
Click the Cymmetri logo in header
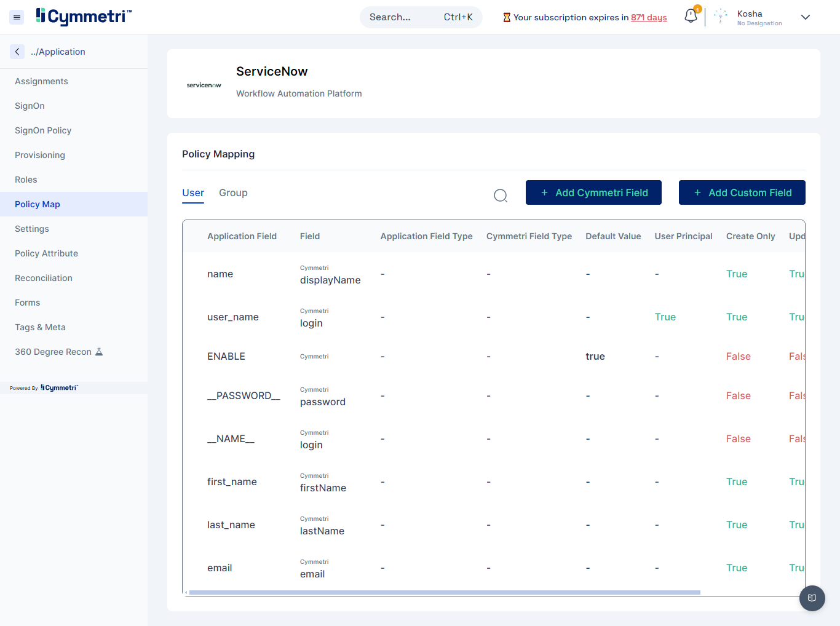(x=84, y=17)
